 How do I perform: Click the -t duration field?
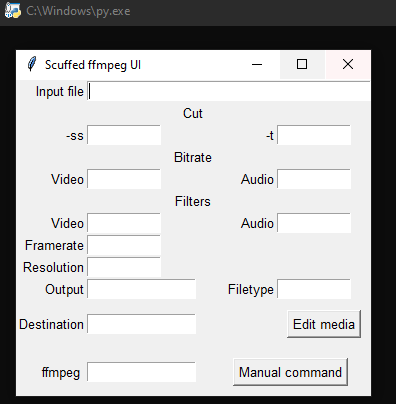pyautogui.click(x=314, y=135)
